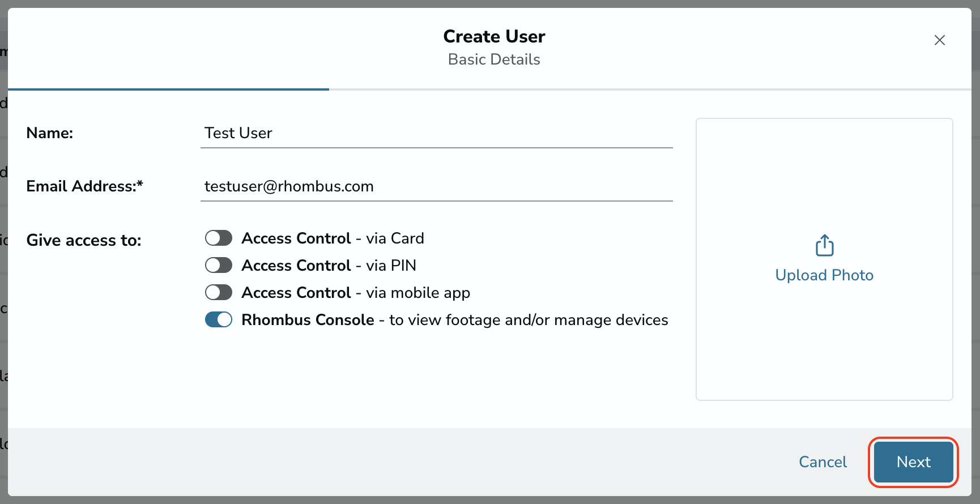
Task: Close the Create User dialog
Action: [939, 40]
